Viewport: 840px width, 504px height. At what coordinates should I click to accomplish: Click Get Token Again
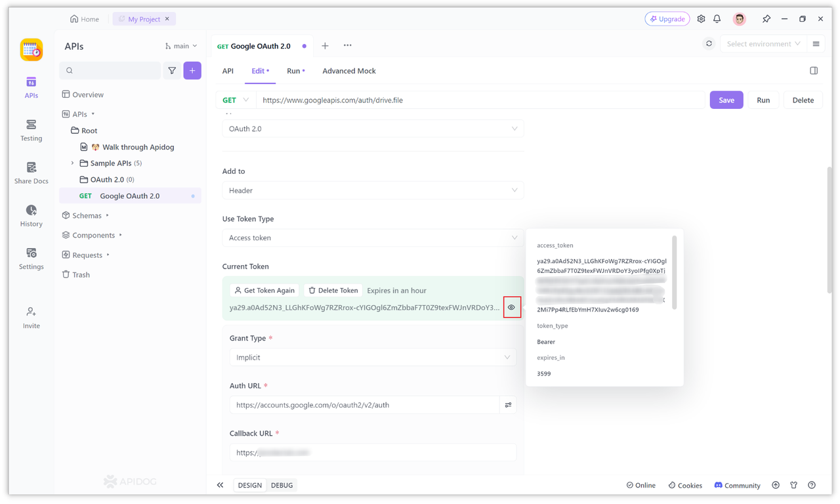point(264,290)
